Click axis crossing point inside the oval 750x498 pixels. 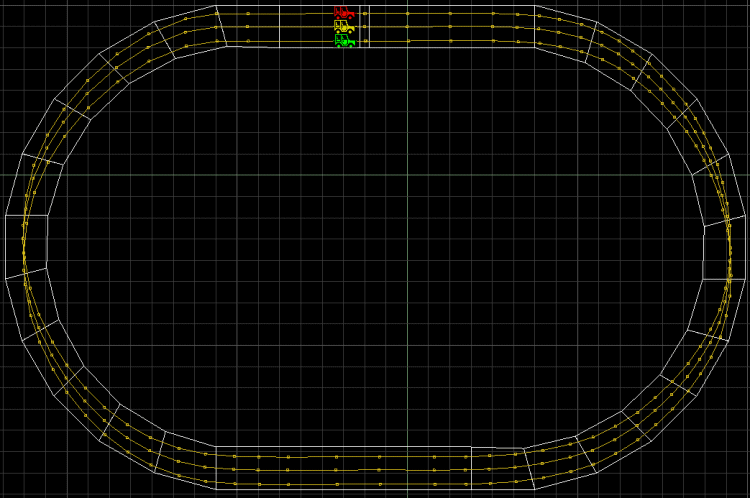point(407,175)
